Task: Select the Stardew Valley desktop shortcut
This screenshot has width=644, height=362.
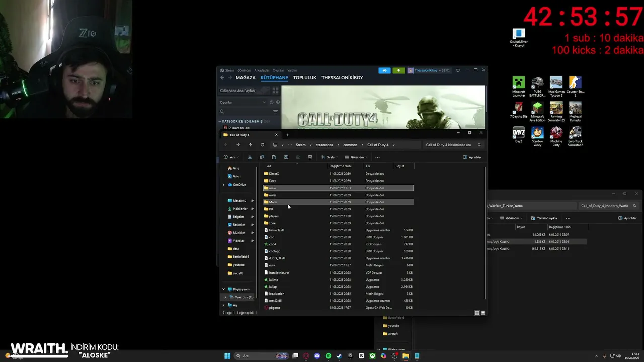Action: point(537,137)
